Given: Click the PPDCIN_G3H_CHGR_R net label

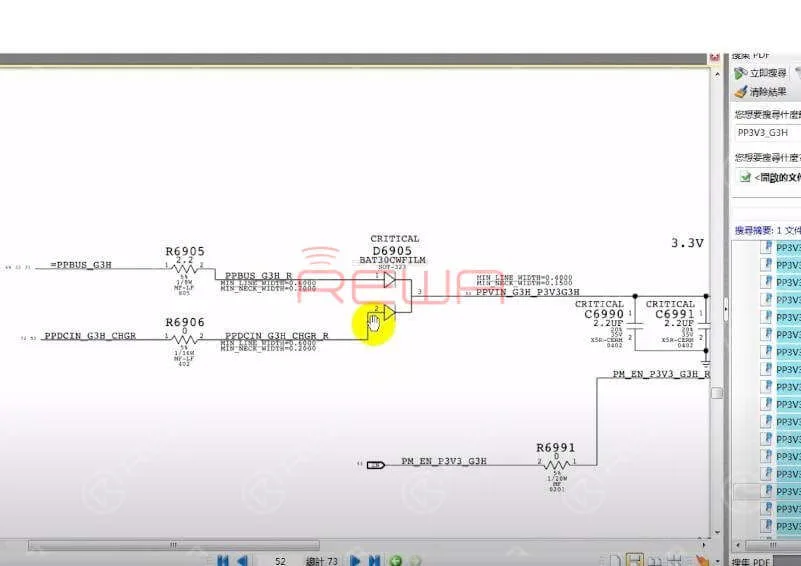Looking at the screenshot, I should click(x=277, y=336).
